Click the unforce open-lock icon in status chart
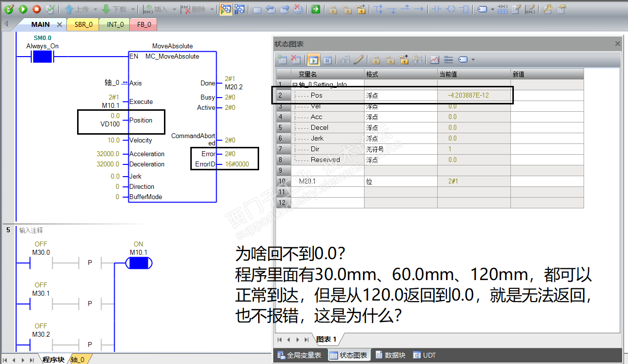 click(390, 60)
